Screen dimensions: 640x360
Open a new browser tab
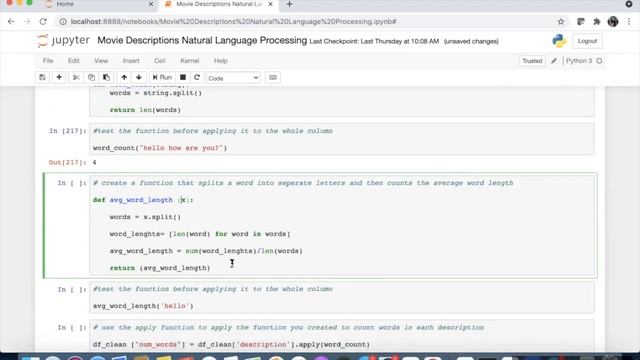point(289,4)
